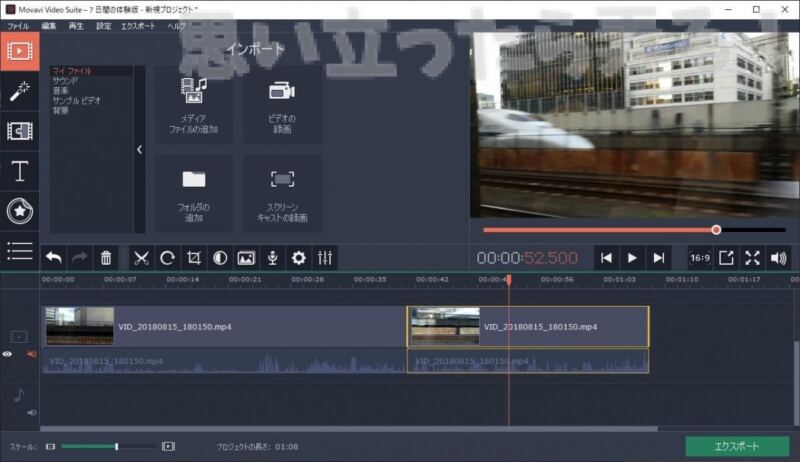Select the first clip's audio waveform
The image size is (800, 462).
[224, 361]
